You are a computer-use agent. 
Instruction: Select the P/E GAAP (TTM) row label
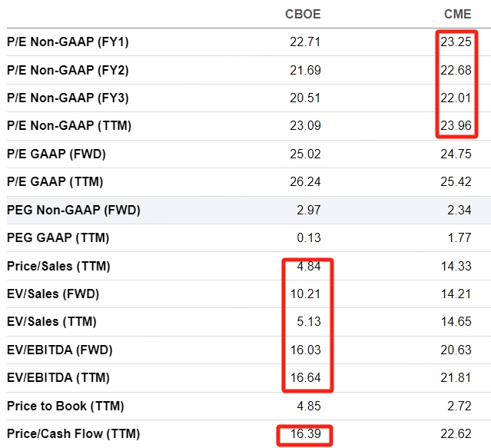[55, 181]
